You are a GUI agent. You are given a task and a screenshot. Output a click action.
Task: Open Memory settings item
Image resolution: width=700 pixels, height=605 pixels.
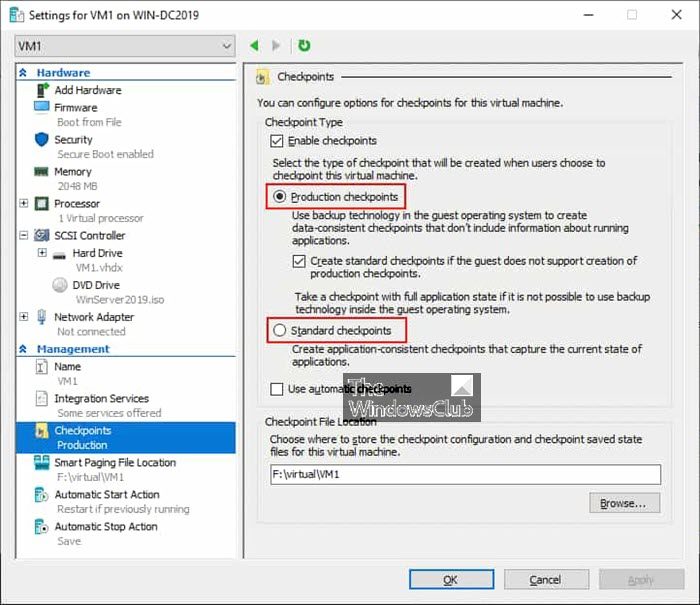pyautogui.click(x=73, y=172)
